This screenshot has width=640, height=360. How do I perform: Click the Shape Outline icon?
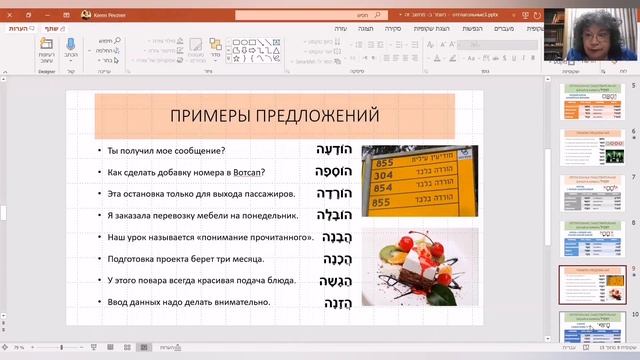click(180, 51)
